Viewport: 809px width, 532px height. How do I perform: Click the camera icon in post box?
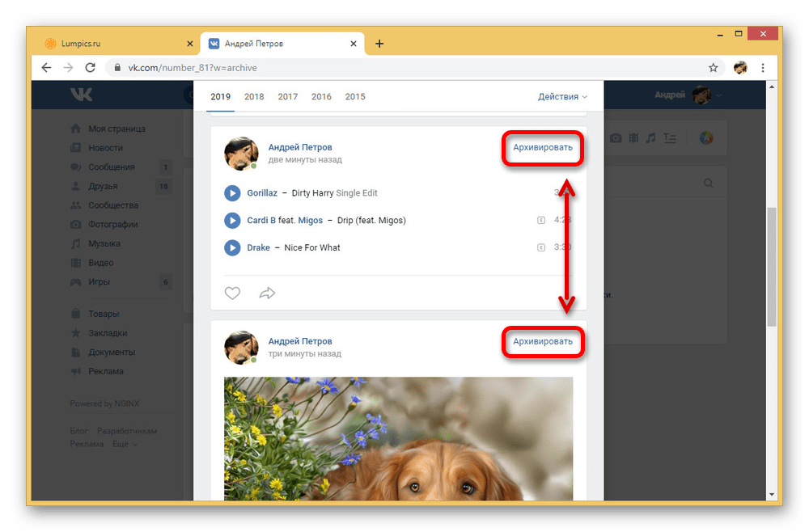click(616, 138)
